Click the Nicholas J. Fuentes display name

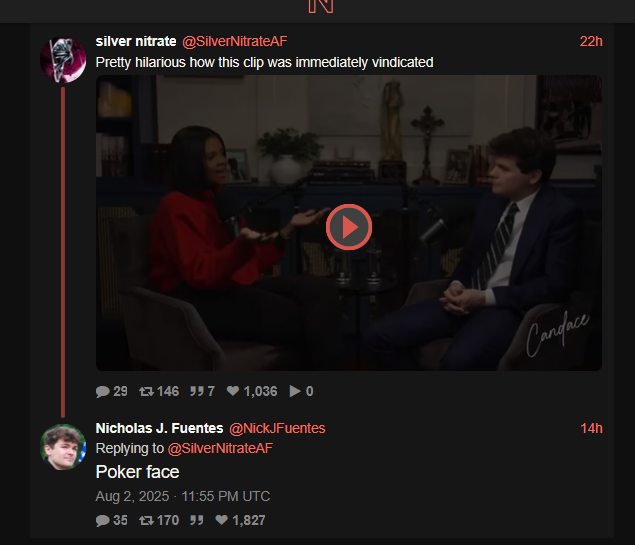pyautogui.click(x=159, y=428)
